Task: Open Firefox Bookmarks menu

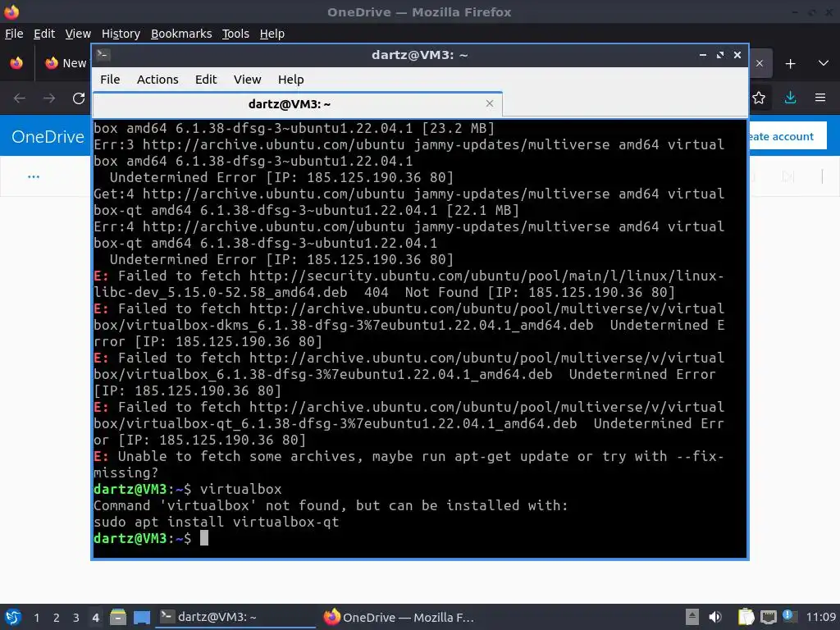Action: pos(181,34)
